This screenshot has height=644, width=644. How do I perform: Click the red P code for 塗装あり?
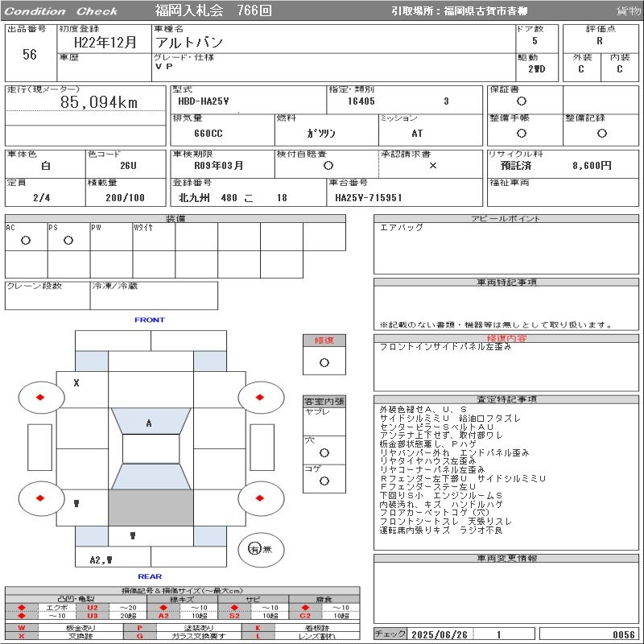pos(139,628)
